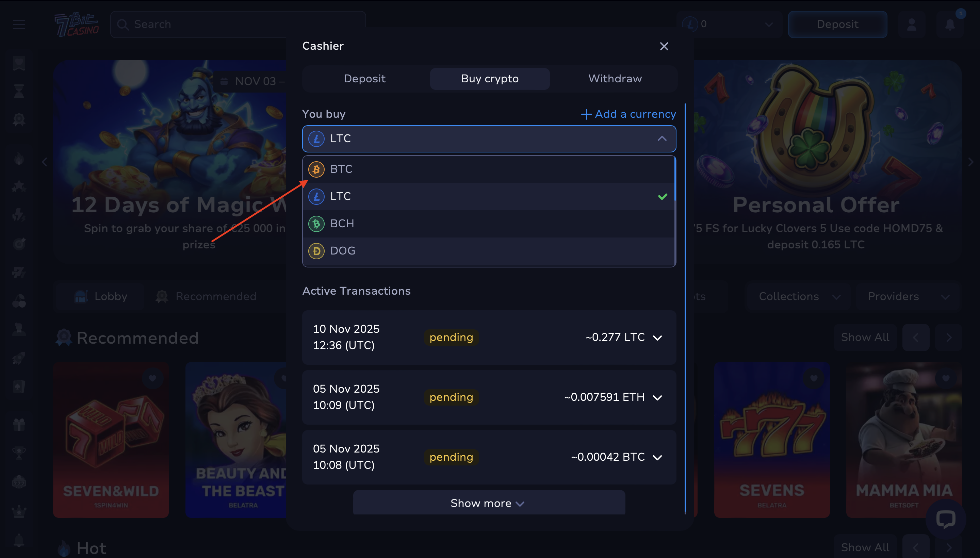Open the live chat bubble icon
The image size is (980, 558).
click(945, 519)
